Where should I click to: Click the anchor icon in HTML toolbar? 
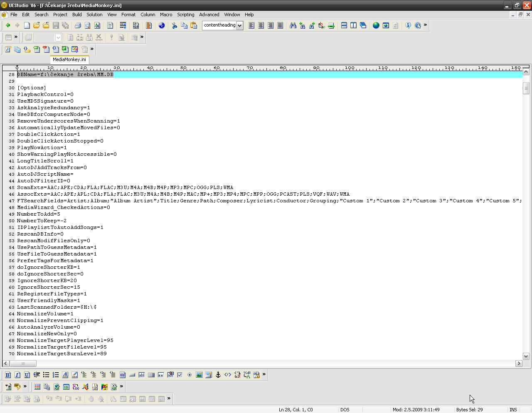[x=218, y=375]
